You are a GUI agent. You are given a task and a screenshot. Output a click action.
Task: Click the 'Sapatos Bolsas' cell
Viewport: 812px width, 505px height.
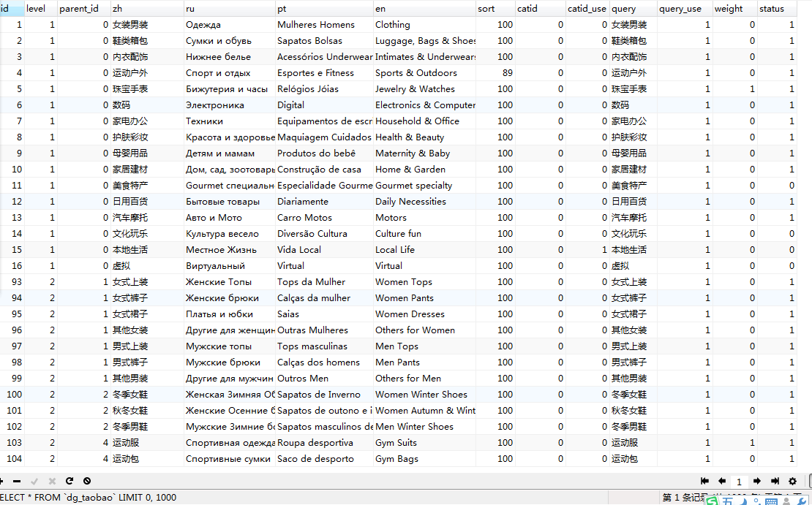324,40
